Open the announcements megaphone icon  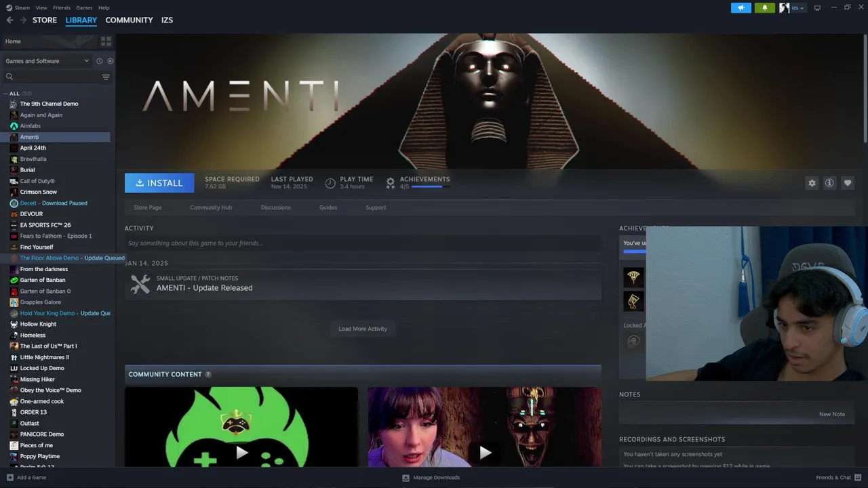(x=741, y=7)
